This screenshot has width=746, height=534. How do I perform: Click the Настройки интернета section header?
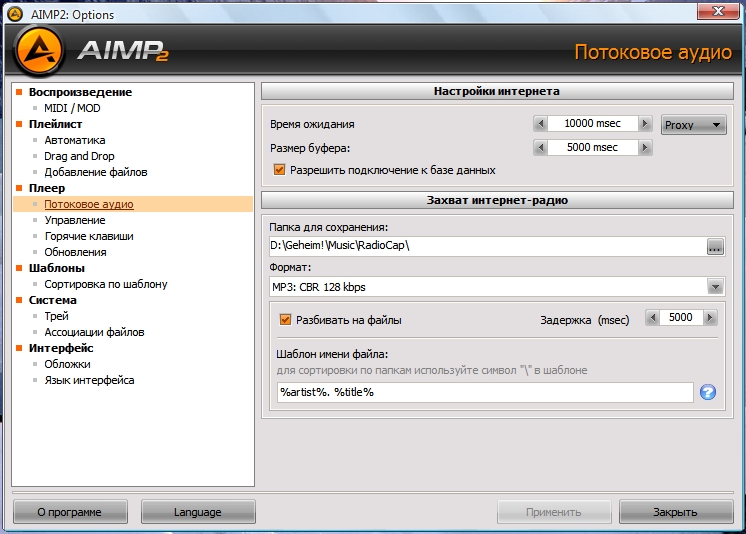(497, 91)
